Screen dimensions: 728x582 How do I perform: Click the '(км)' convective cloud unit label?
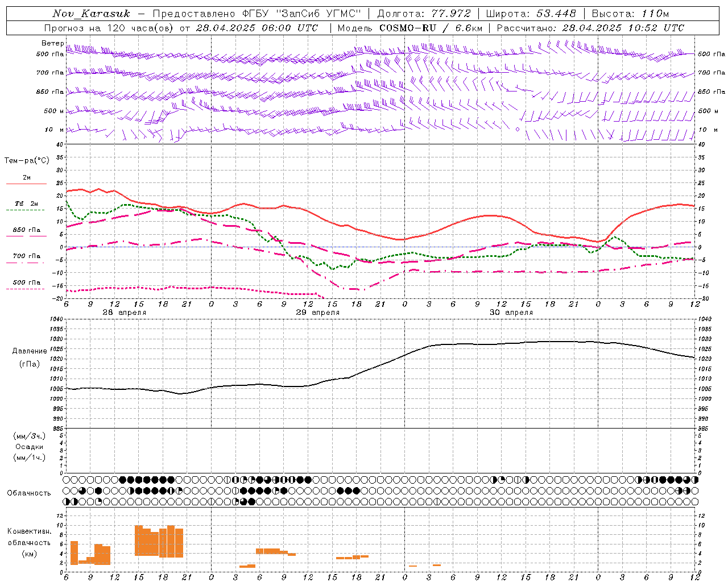pyautogui.click(x=29, y=554)
